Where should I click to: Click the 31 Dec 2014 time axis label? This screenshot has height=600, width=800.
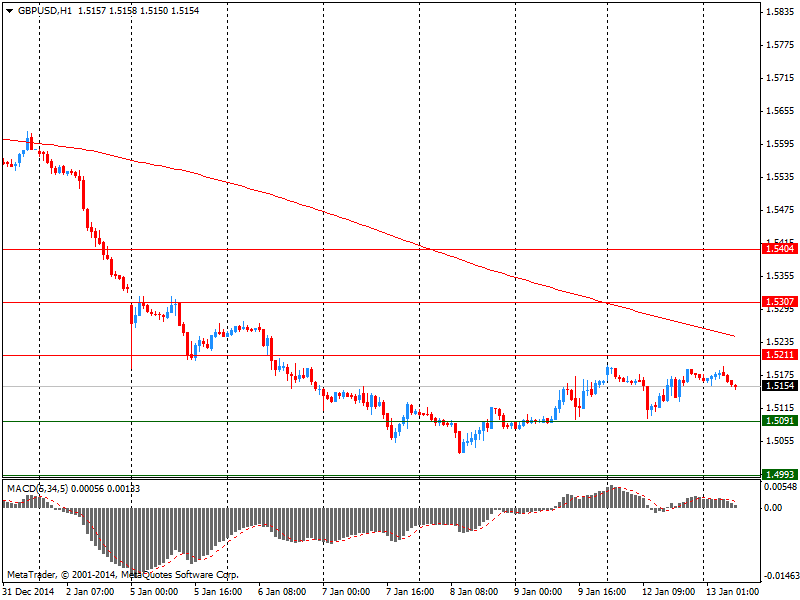[29, 592]
